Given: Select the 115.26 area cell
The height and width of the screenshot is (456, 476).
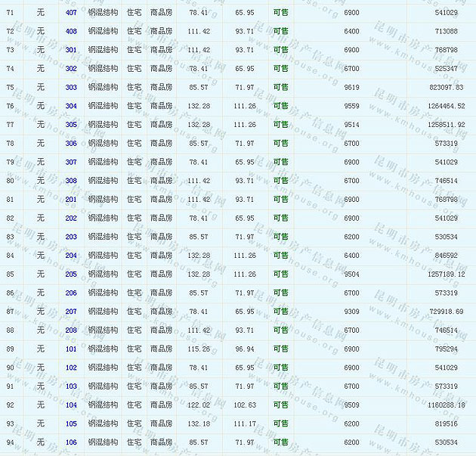Looking at the screenshot, I should click(198, 349).
